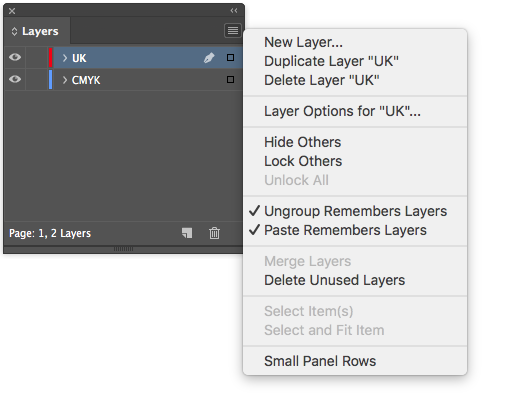Hide the CMYK layer via eye icon
Screen dimensions: 505x412
pyautogui.click(x=15, y=79)
